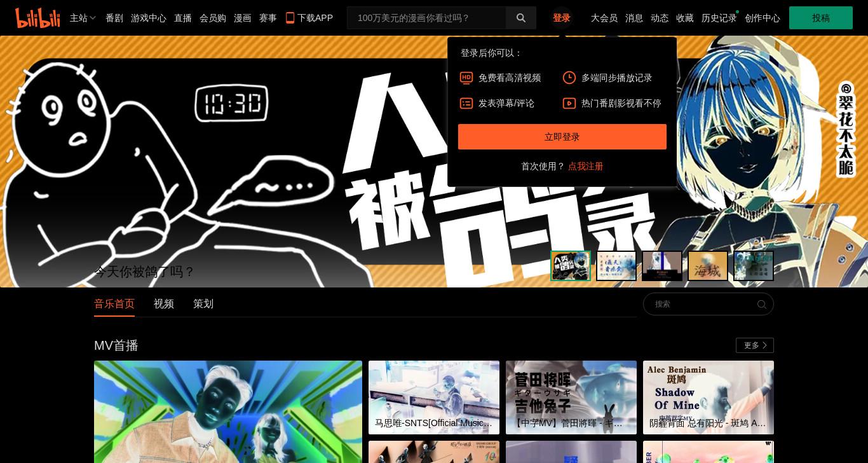Click the 登录 avatar button
The height and width of the screenshot is (463, 868).
562,18
